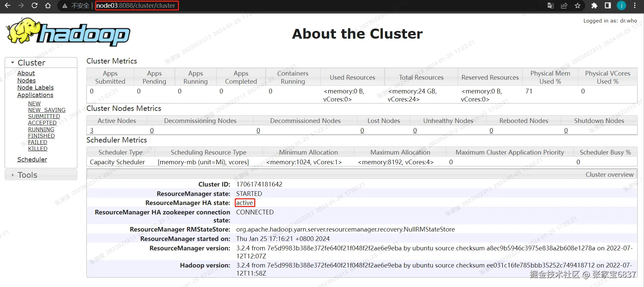Viewport: 644px width, 287px height.
Task: Show ACCEPTED applications
Action: 42,123
